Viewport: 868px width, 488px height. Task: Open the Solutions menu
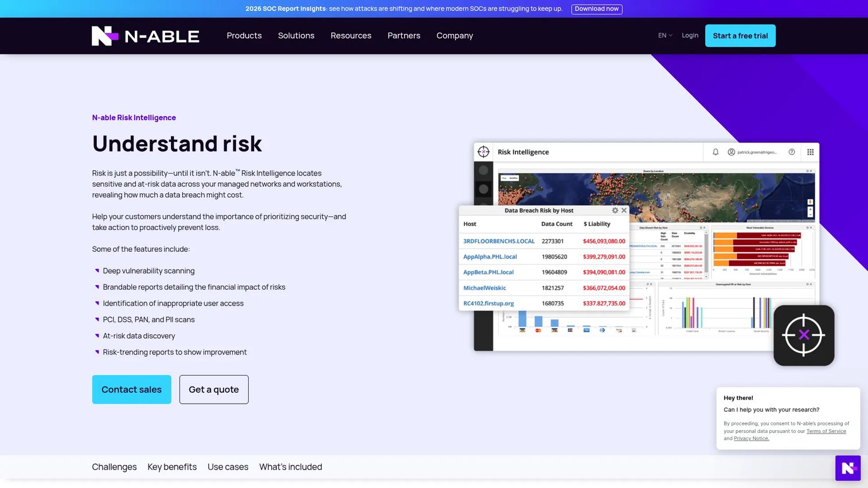click(x=296, y=36)
